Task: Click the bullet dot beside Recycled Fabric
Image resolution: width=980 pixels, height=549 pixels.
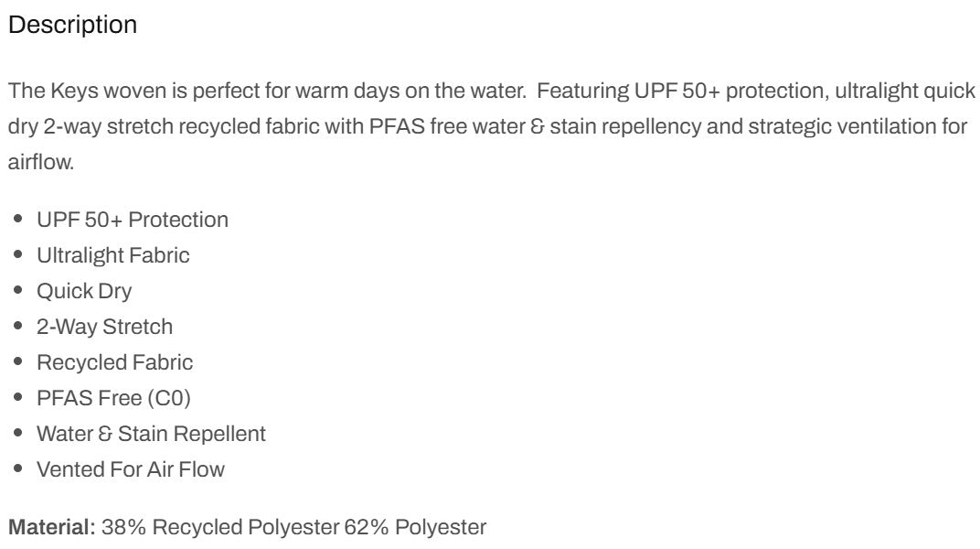Action: [17, 361]
